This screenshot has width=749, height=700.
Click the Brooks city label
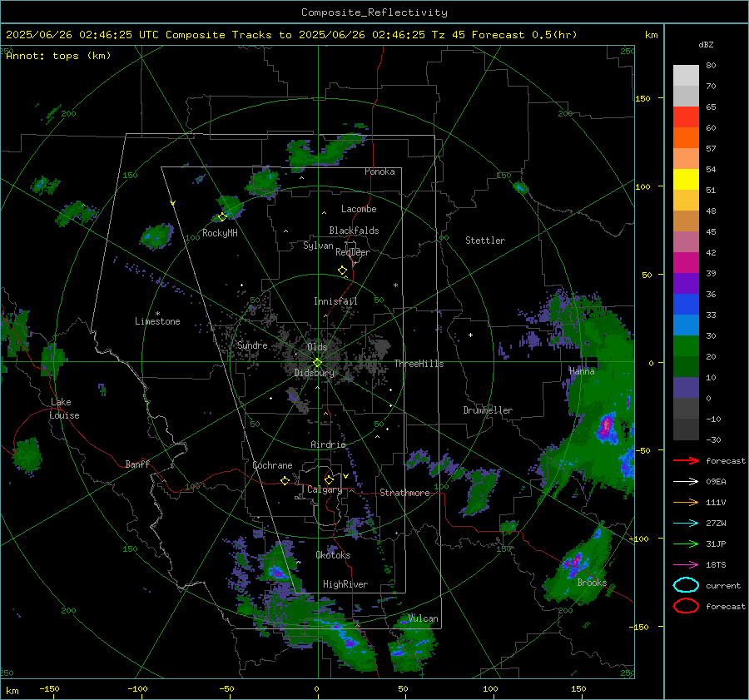[x=592, y=583]
